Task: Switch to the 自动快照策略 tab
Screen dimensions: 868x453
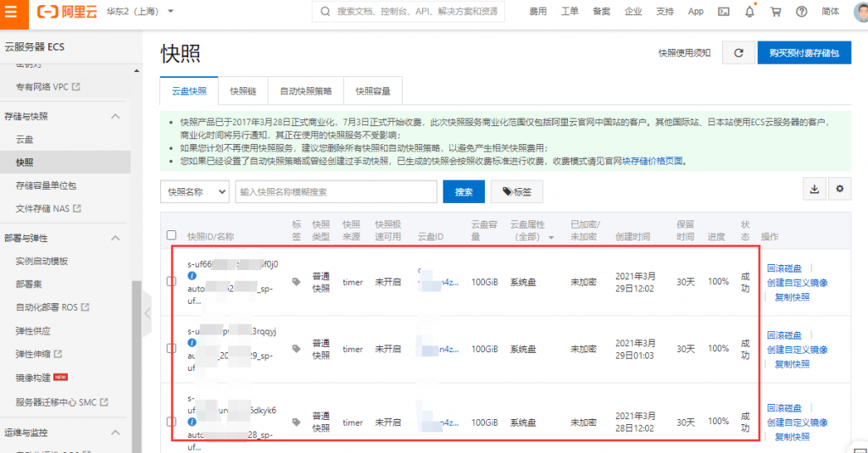Action: (306, 91)
